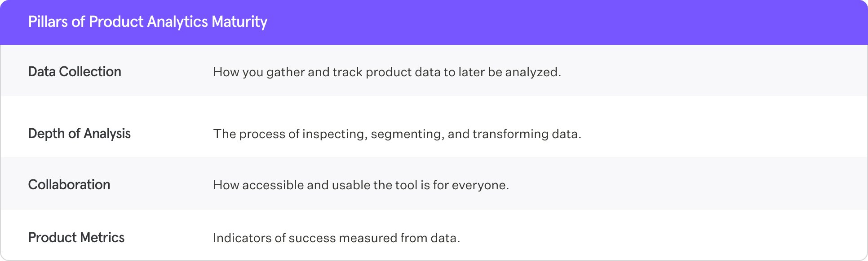Click the word 'Indicators' in the last row
Image resolution: width=868 pixels, height=261 pixels.
tap(242, 238)
